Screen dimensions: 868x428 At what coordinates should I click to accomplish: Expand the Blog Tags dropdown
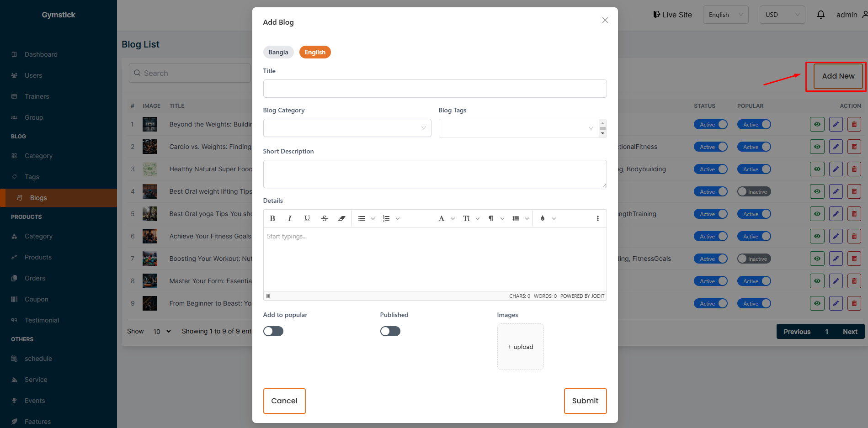(x=519, y=128)
